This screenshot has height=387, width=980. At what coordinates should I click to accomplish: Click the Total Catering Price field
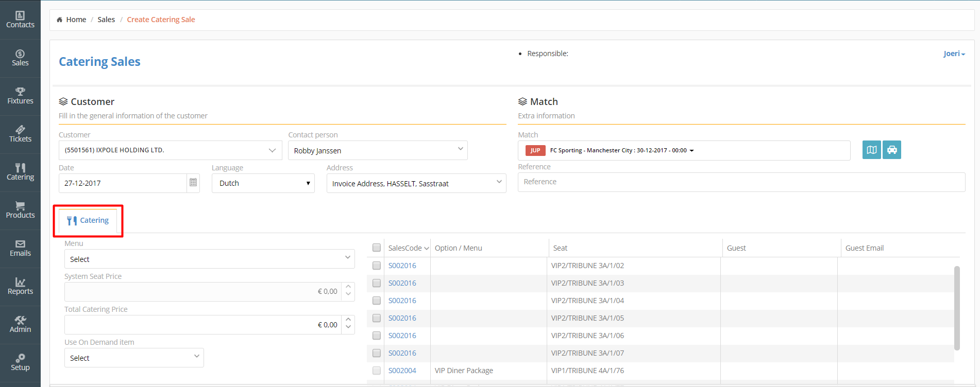pyautogui.click(x=203, y=325)
